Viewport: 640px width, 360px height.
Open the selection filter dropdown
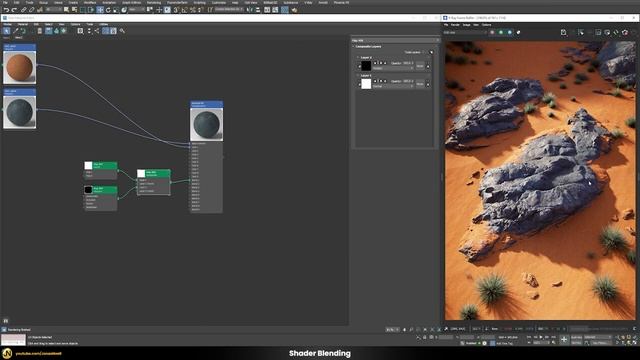[54, 9]
